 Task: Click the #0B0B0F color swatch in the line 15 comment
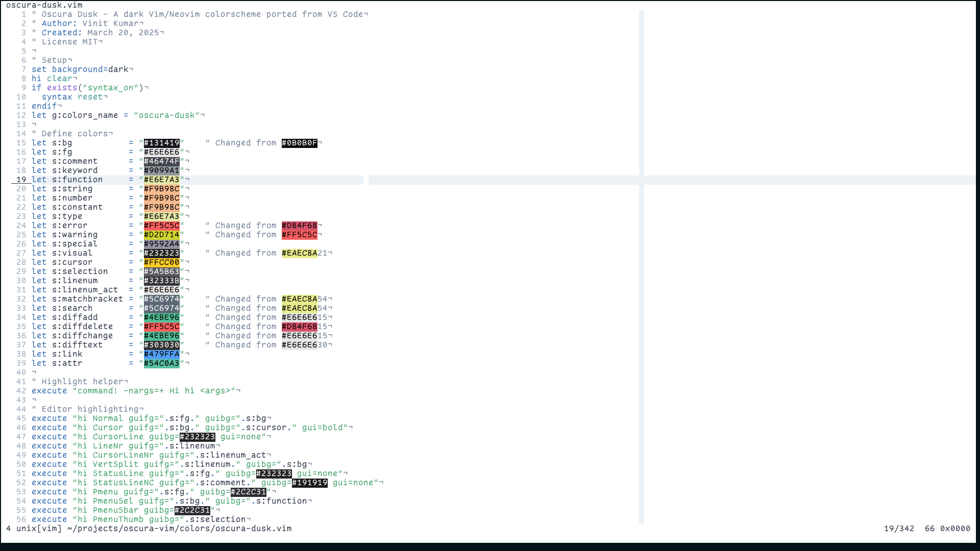tap(300, 143)
